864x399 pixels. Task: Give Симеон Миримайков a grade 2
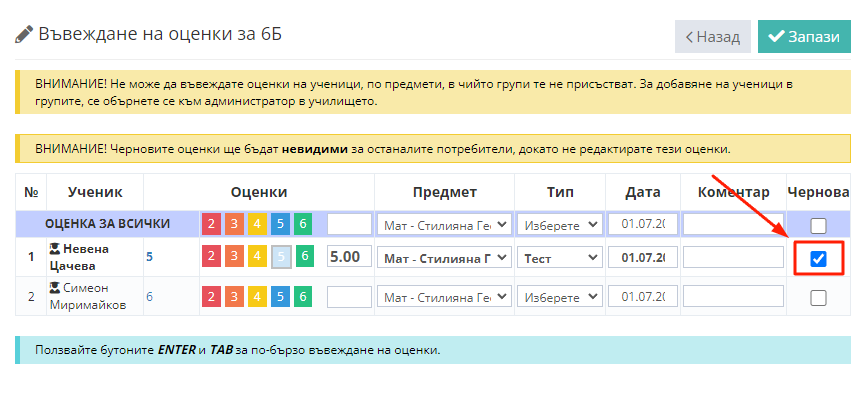point(211,297)
